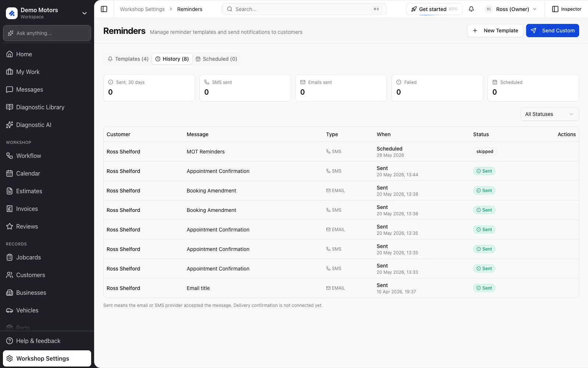Open Jobcards records
The height and width of the screenshot is (368, 588).
pos(47,257)
